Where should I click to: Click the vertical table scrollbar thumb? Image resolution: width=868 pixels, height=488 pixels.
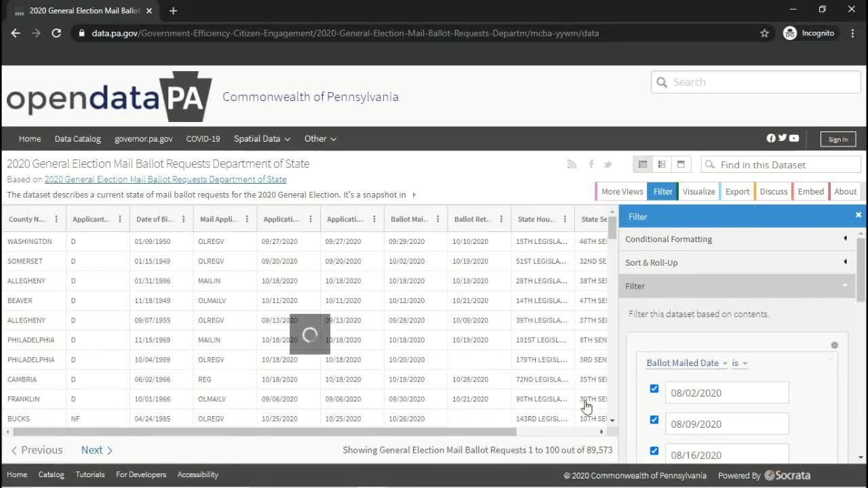612,228
